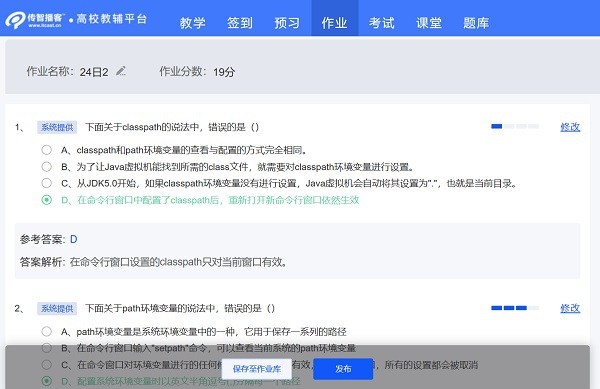
Task: Open the 教学 tab
Action: [x=192, y=23]
